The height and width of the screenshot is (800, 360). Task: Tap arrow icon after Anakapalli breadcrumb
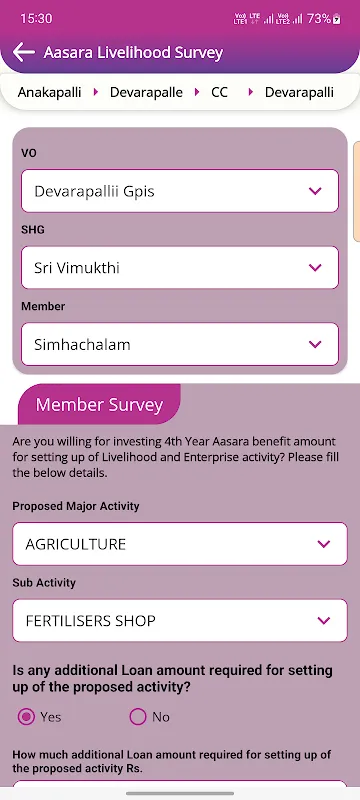[95, 92]
